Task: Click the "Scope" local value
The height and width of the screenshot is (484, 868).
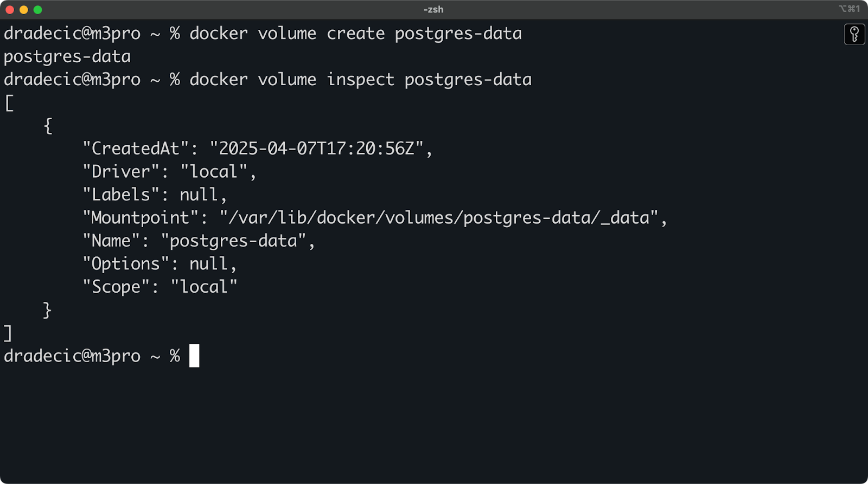Action: click(x=204, y=287)
